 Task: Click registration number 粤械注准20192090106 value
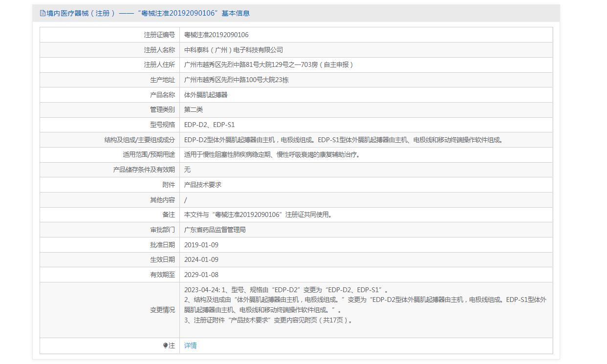click(216, 35)
